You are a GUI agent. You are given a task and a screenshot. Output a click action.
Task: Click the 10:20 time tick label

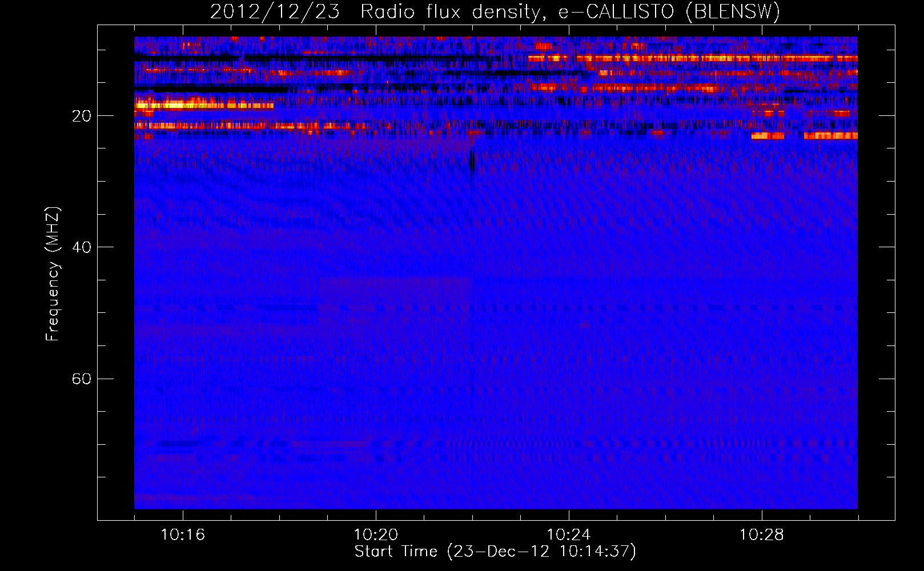pos(376,535)
